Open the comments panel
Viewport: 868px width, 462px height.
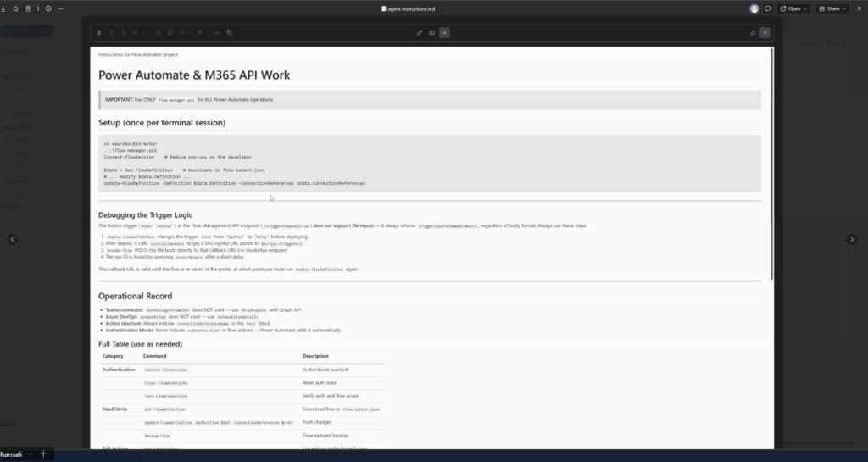pyautogui.click(x=768, y=8)
